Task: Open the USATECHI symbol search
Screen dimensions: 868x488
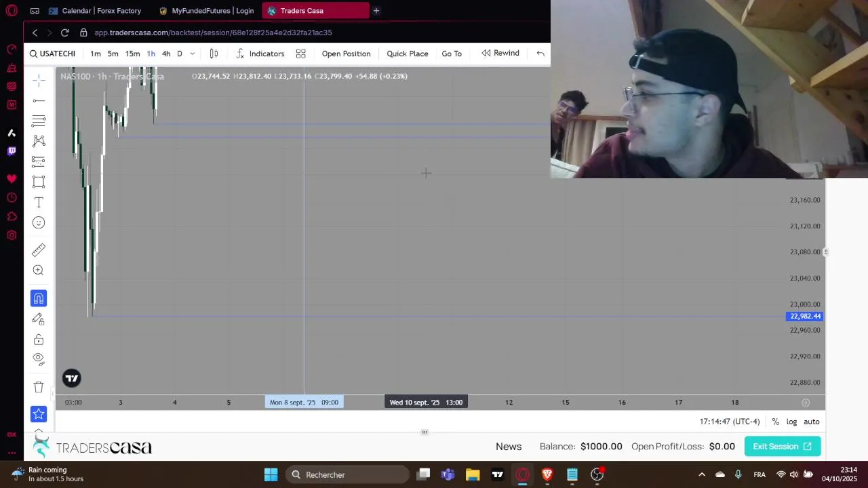Action: point(52,54)
